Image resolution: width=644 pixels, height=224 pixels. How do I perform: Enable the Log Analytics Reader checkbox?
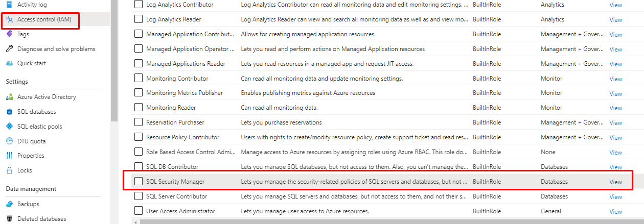[138, 19]
